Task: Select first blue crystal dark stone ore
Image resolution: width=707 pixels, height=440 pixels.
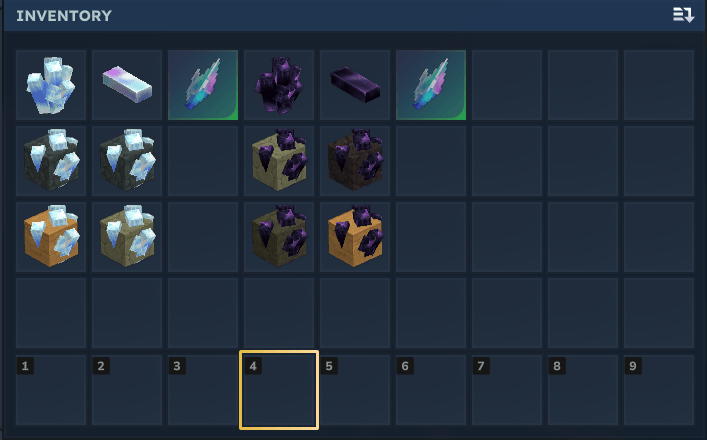Action: (51, 161)
